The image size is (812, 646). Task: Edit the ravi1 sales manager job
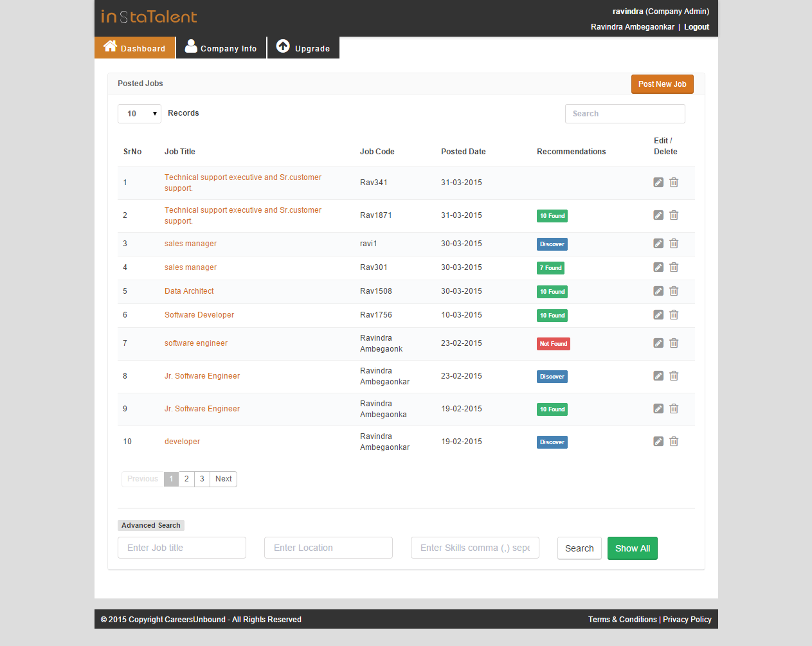click(x=658, y=244)
